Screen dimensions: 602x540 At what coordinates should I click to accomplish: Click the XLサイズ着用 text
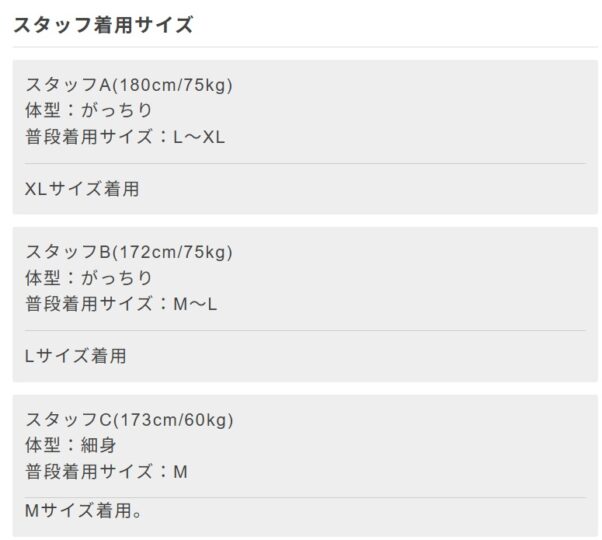pos(82,189)
